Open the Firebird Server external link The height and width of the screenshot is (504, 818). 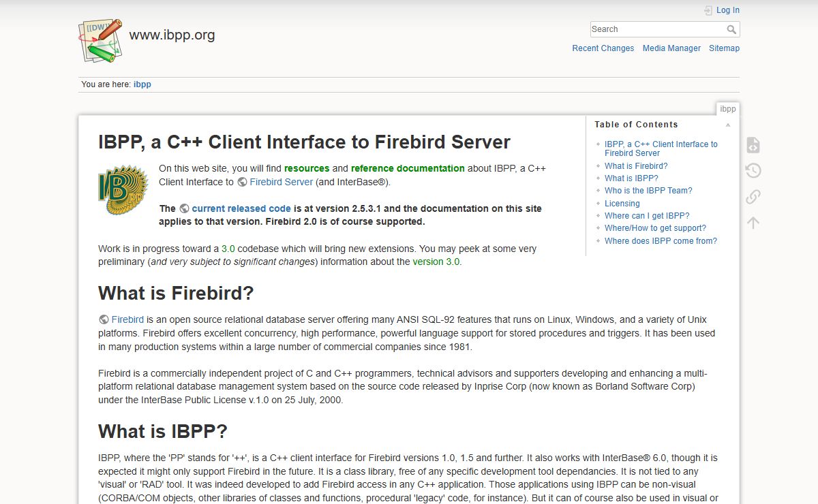coord(282,182)
